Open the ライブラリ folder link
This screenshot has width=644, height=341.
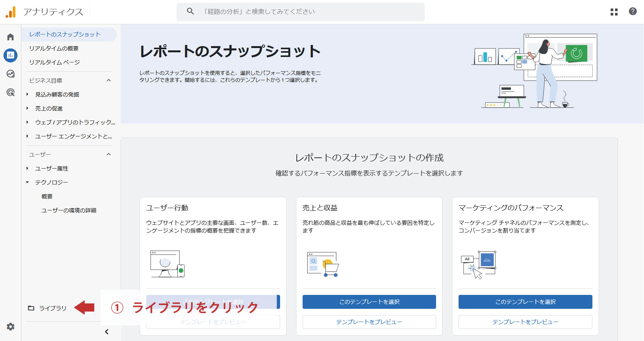[52, 308]
